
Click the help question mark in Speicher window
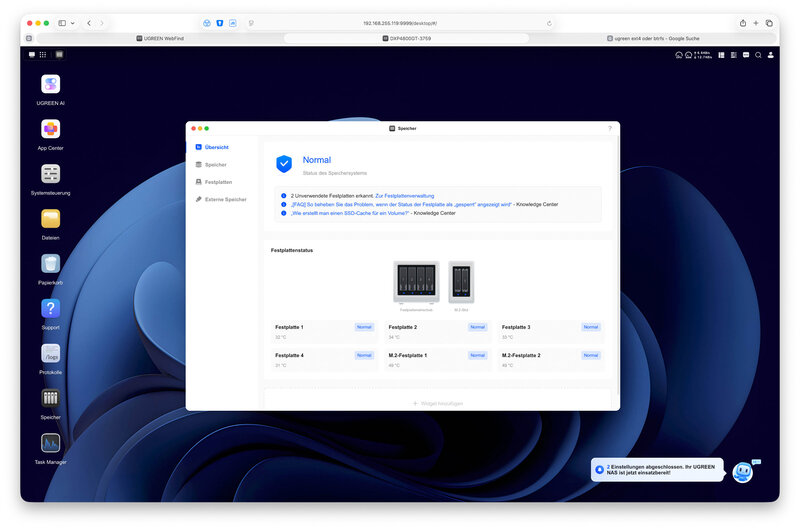[x=610, y=129]
